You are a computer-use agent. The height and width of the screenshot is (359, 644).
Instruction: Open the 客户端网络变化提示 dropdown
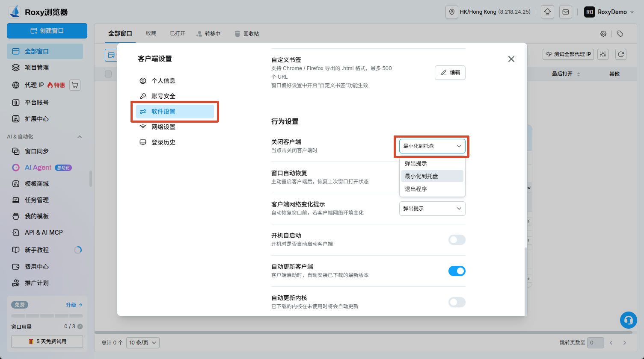tap(432, 209)
